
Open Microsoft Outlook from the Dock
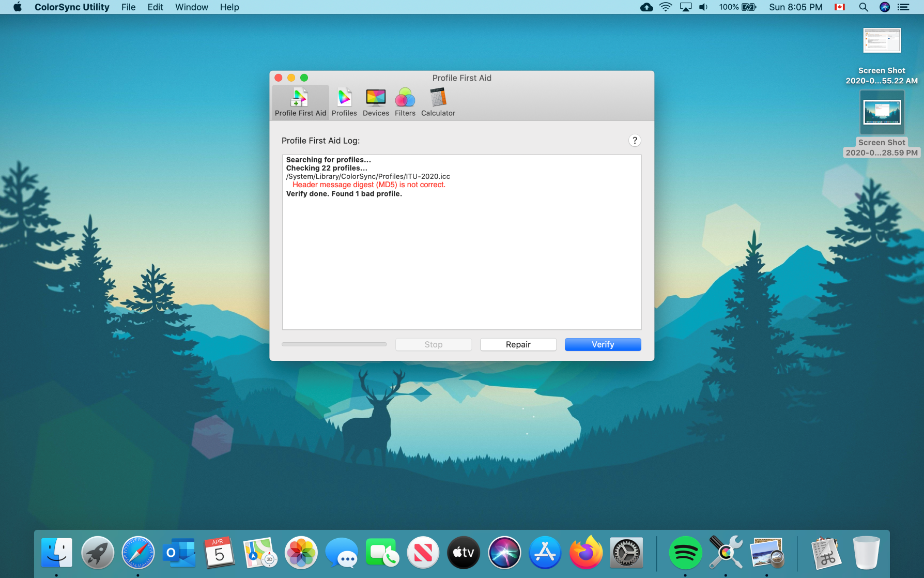tap(179, 553)
